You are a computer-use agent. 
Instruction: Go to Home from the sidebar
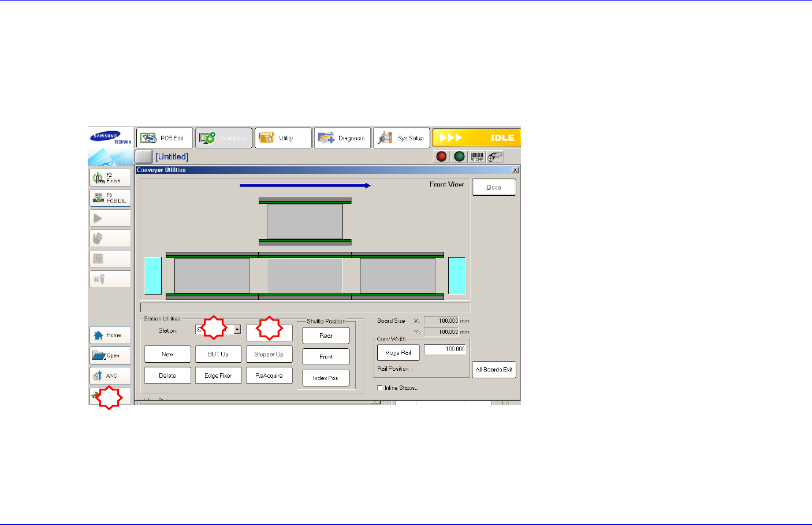(110, 335)
